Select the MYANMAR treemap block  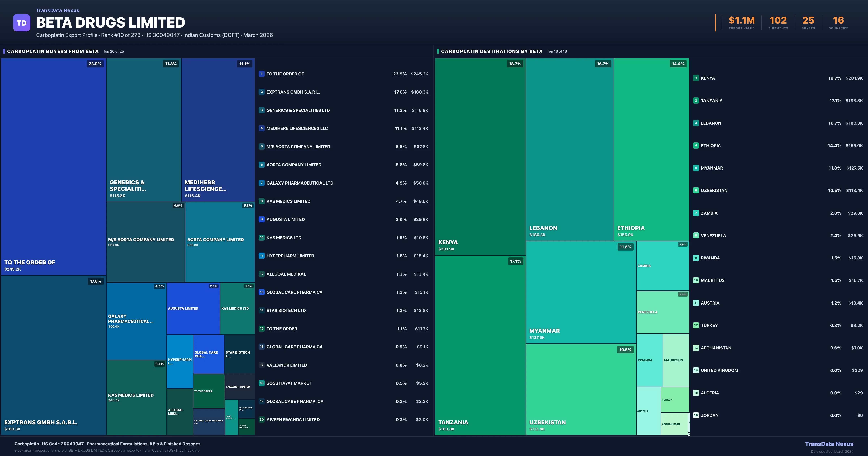(x=581, y=292)
